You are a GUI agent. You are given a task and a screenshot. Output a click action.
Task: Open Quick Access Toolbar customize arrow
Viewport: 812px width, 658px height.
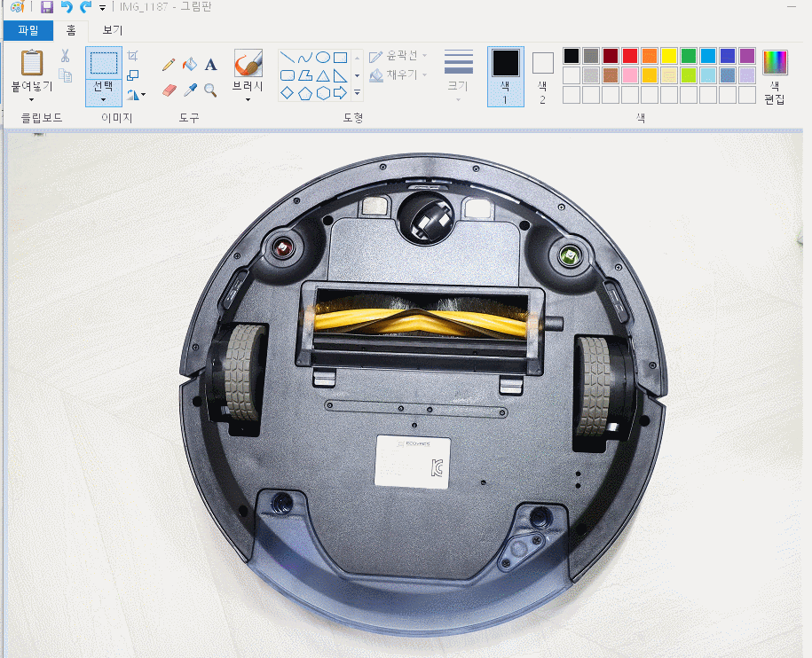click(x=103, y=7)
